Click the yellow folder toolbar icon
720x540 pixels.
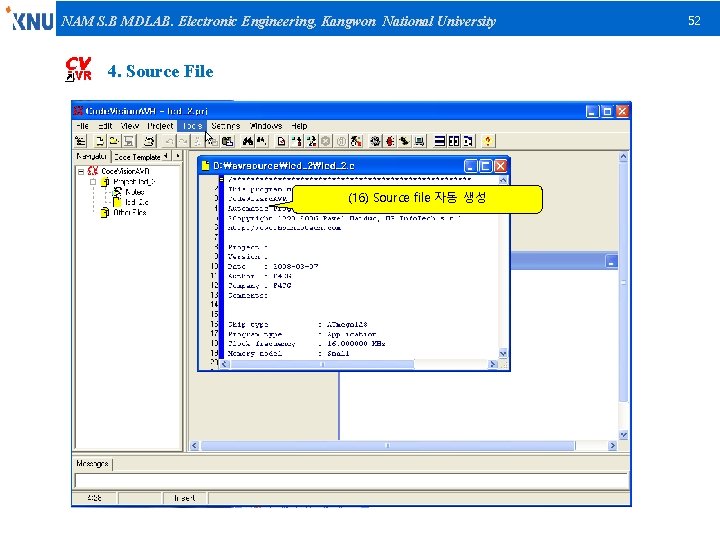point(114,141)
